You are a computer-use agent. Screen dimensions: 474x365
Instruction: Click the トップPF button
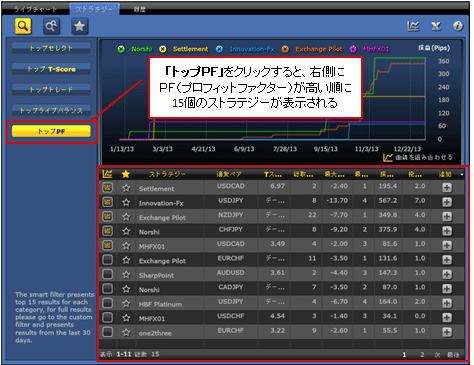coord(51,131)
